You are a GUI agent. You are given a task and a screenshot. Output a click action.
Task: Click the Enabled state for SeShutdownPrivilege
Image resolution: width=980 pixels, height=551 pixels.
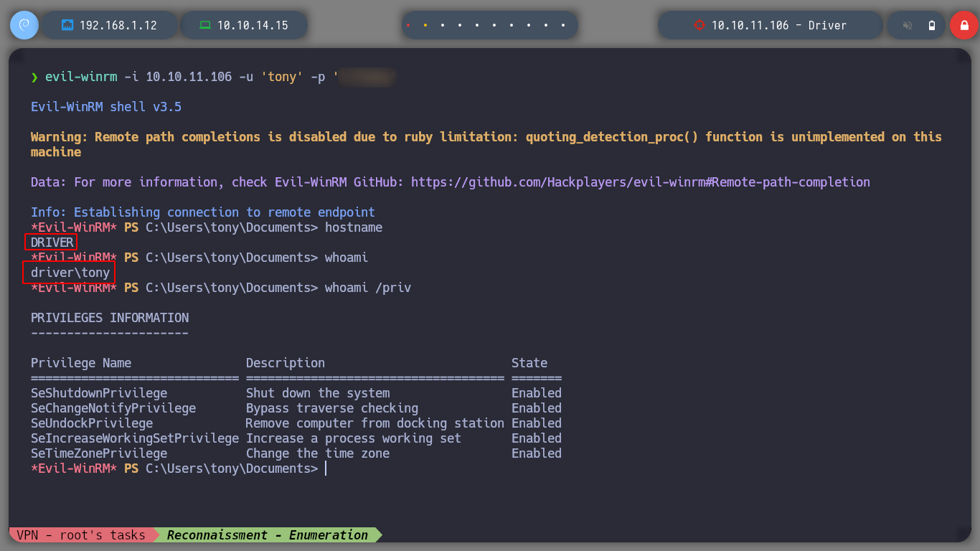(x=537, y=393)
